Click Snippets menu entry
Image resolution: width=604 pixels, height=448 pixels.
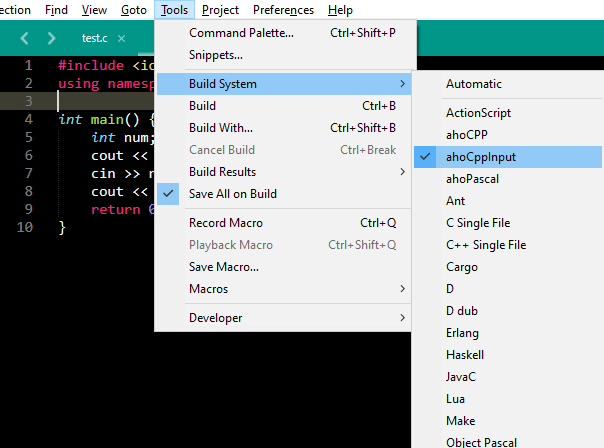[216, 55]
